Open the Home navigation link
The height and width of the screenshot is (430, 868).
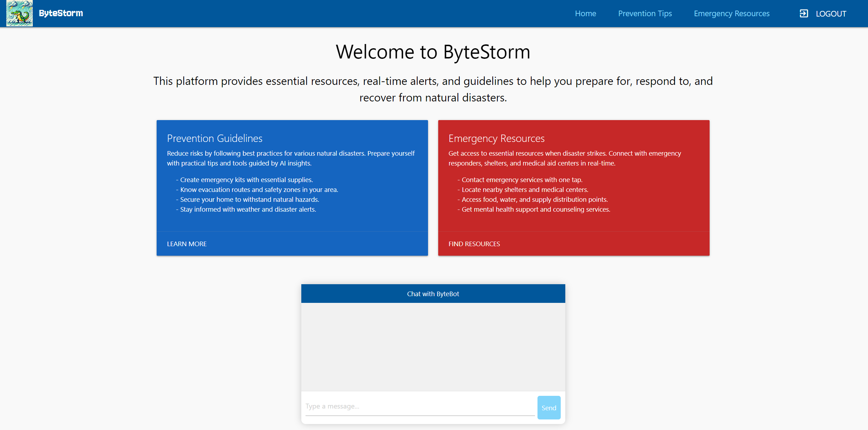[x=585, y=13]
